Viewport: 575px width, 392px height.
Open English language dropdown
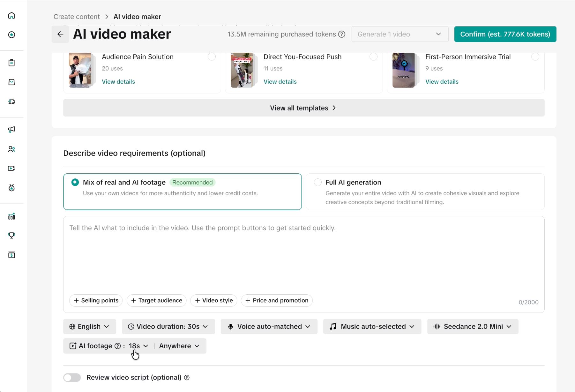[90, 327]
